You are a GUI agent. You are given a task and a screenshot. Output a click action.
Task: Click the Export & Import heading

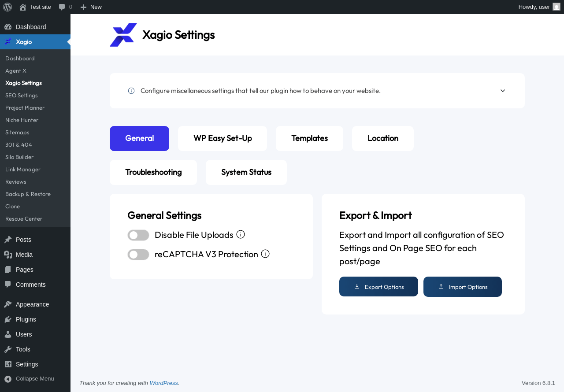click(x=375, y=215)
